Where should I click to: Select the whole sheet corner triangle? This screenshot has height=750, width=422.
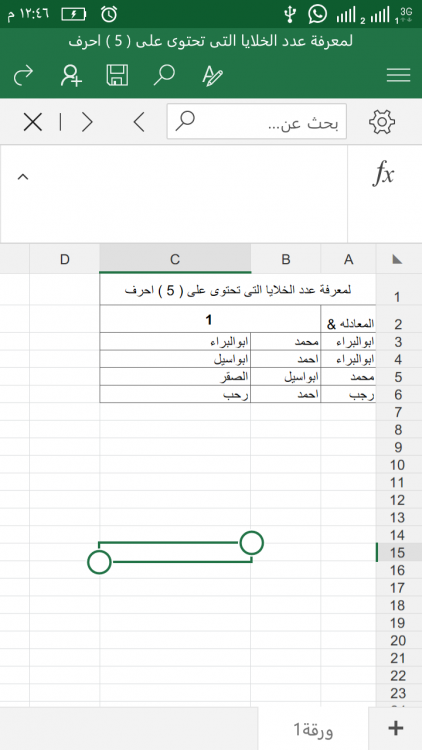coord(397,260)
